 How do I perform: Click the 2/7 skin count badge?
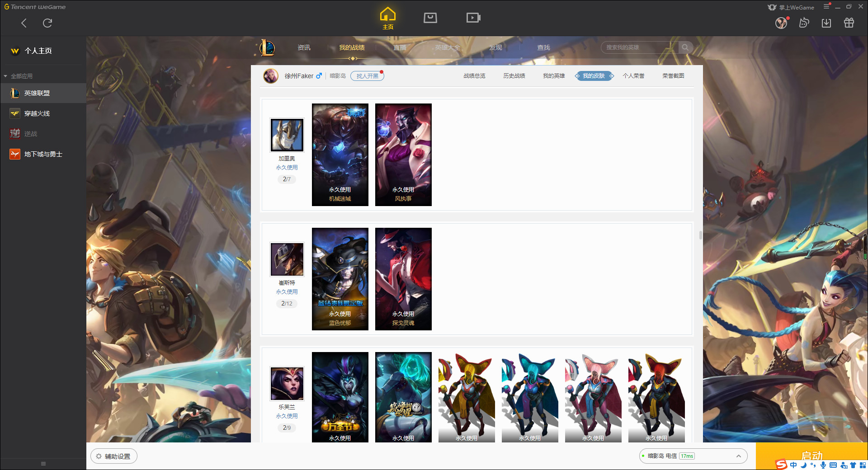click(x=287, y=179)
